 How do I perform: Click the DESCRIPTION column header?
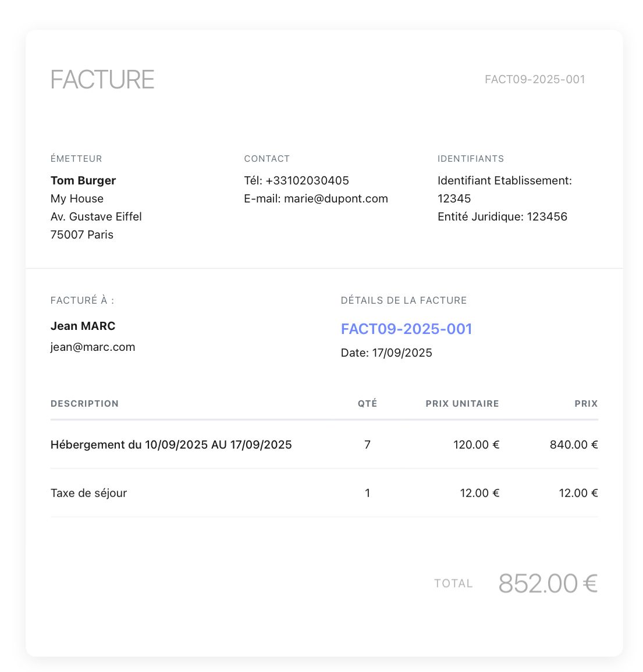(x=84, y=404)
